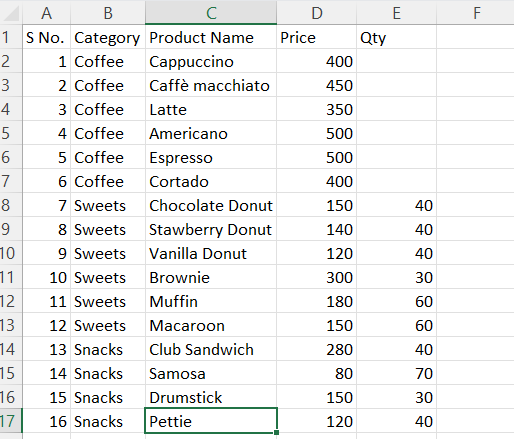Select the 'Espresso' cell
514x439 pixels.
(211, 157)
